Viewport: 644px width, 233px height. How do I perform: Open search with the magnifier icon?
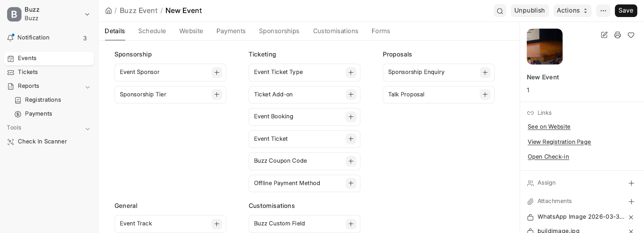[500, 11]
